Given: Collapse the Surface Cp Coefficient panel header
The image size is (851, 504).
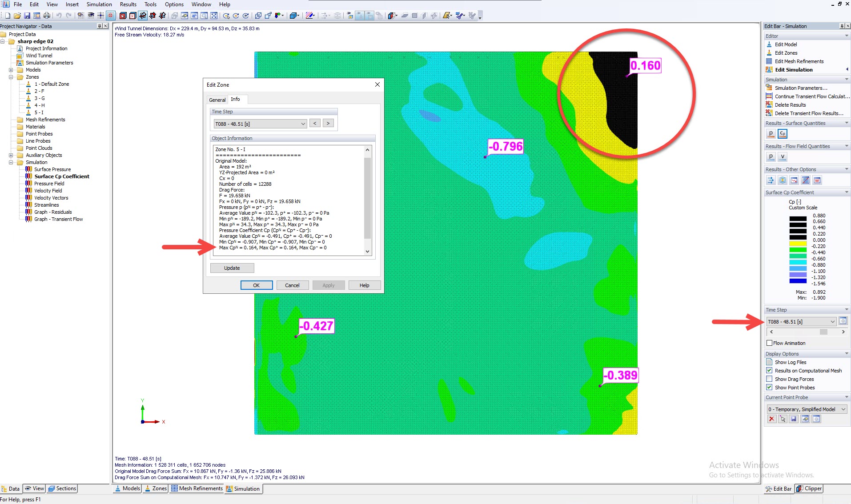Looking at the screenshot, I should pyautogui.click(x=806, y=192).
